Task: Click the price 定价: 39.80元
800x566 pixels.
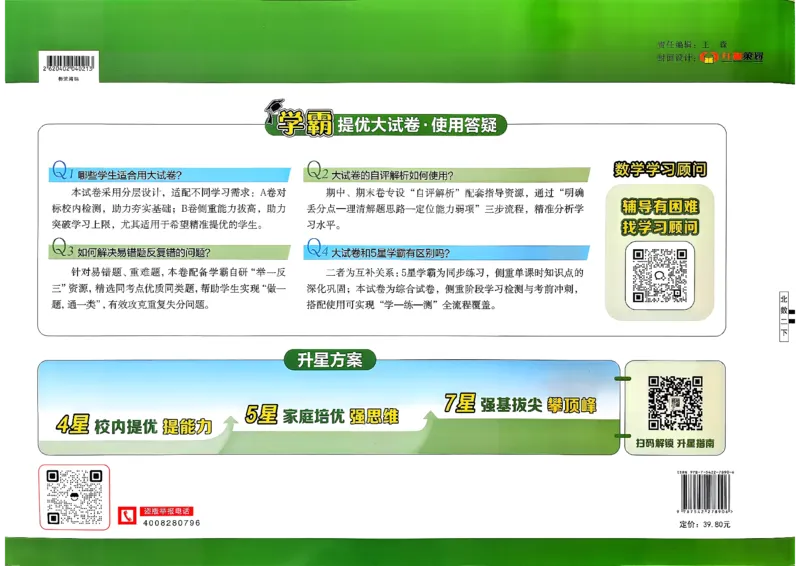Action: tap(705, 524)
